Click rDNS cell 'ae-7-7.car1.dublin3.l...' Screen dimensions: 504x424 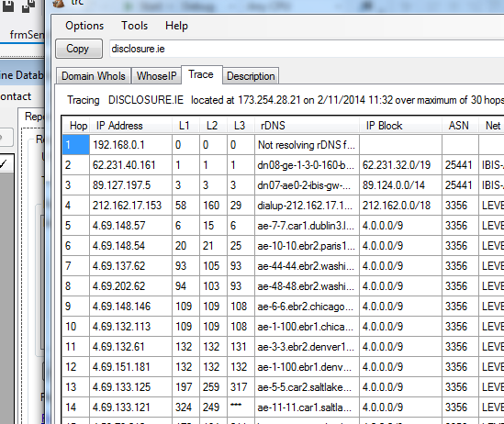(307, 226)
